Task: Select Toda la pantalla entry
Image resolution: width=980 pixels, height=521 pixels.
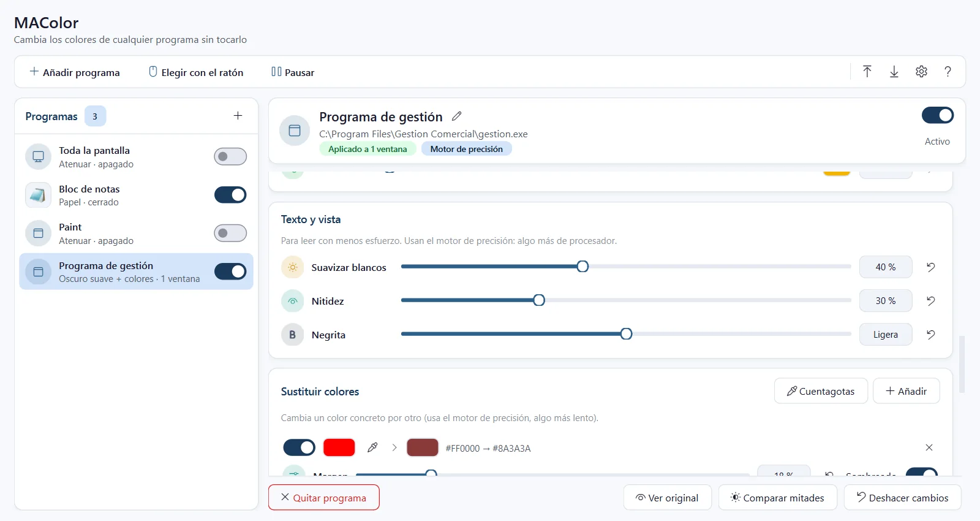Action: (136, 157)
